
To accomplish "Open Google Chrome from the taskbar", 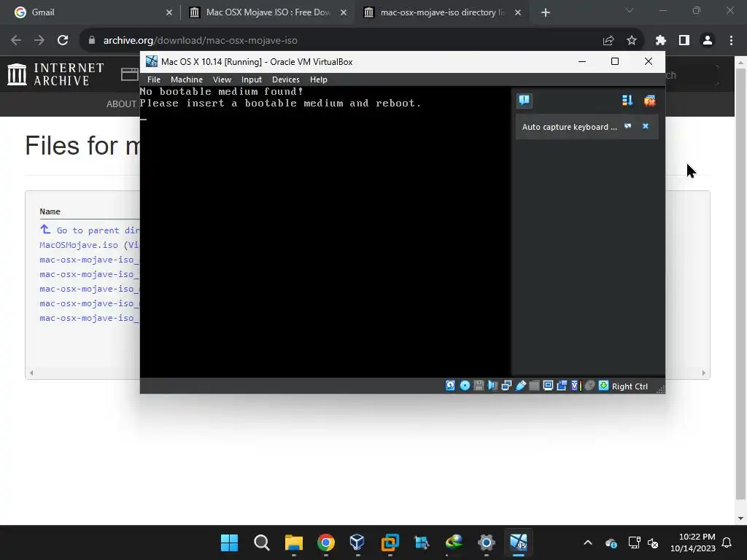I will [x=326, y=542].
